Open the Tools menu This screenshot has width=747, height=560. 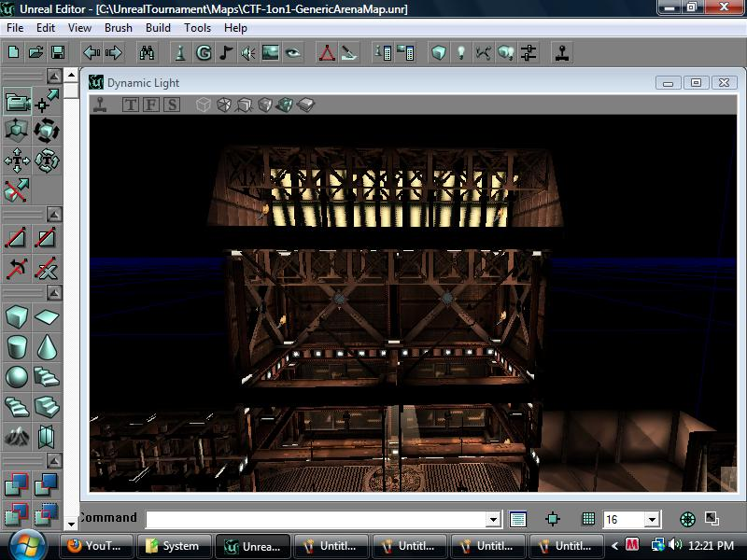pyautogui.click(x=195, y=28)
